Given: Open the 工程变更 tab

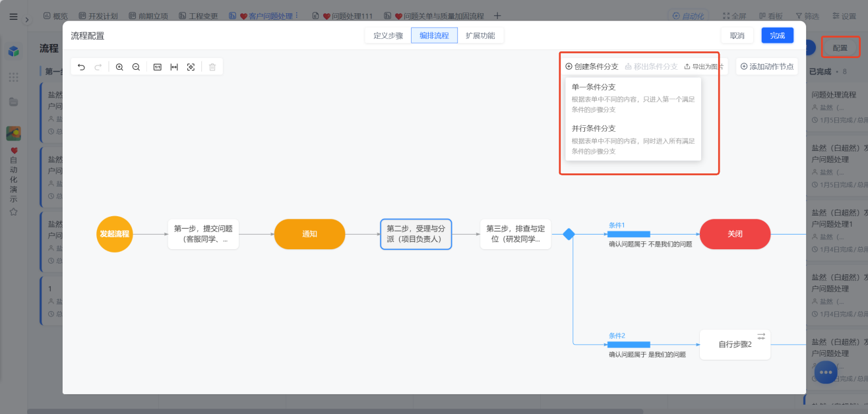Looking at the screenshot, I should pyautogui.click(x=199, y=16).
